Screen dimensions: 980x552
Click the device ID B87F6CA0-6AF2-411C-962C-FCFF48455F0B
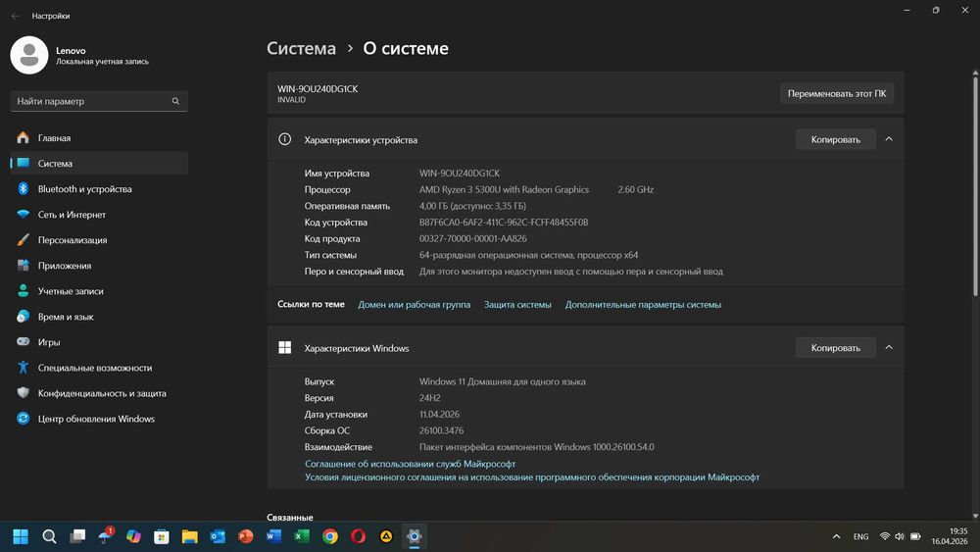point(504,222)
